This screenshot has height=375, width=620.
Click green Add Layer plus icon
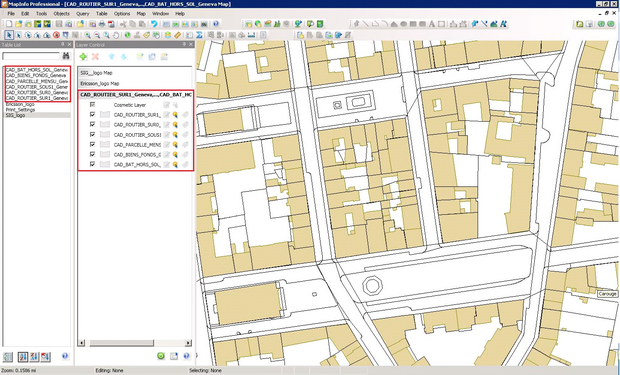tap(83, 57)
